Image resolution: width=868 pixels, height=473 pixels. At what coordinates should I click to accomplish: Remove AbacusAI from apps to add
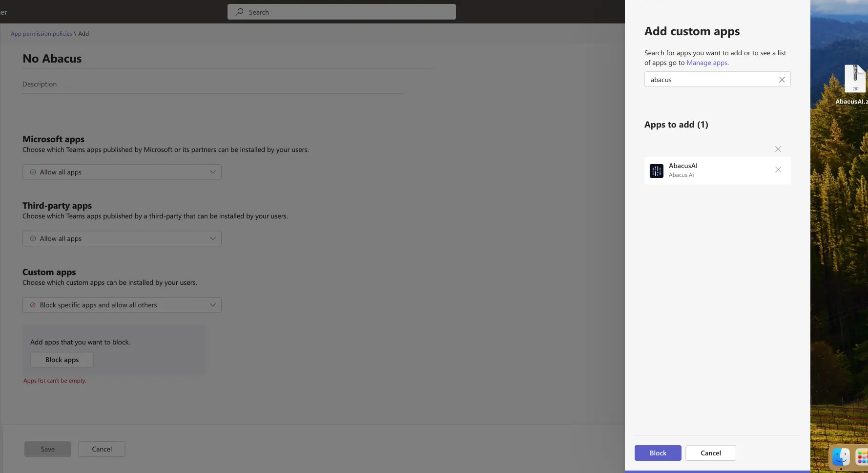(x=778, y=170)
